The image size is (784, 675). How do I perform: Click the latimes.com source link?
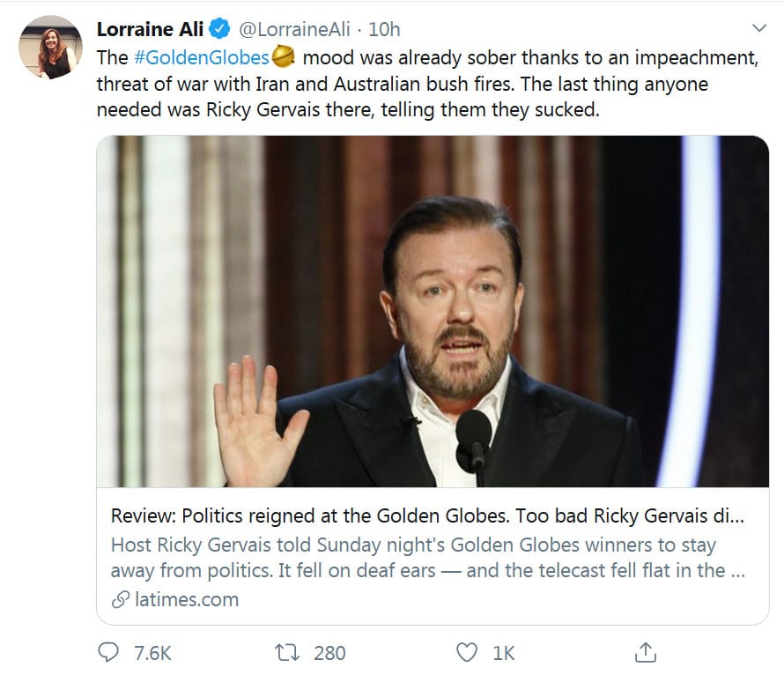[x=187, y=600]
